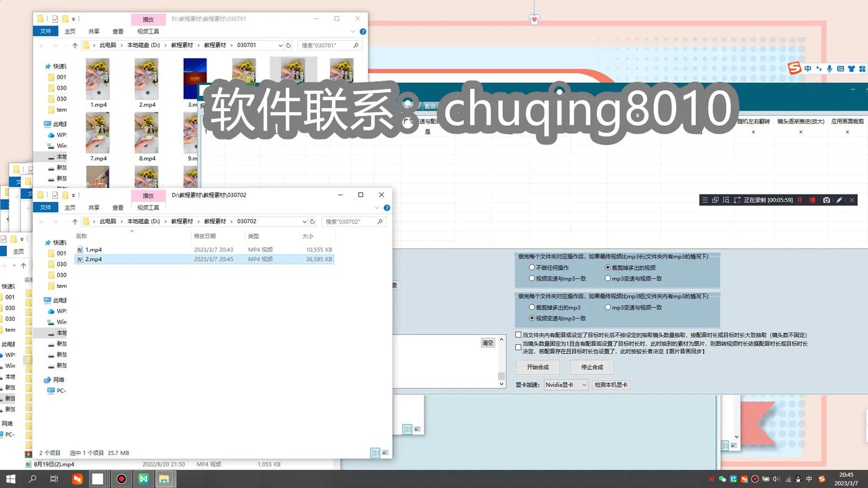Pause the screen recording with the red pause icon
868x488 pixels.
(x=800, y=200)
